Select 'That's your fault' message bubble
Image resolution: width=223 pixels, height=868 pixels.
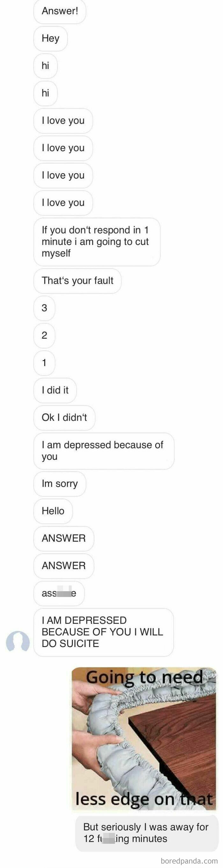coord(77,281)
